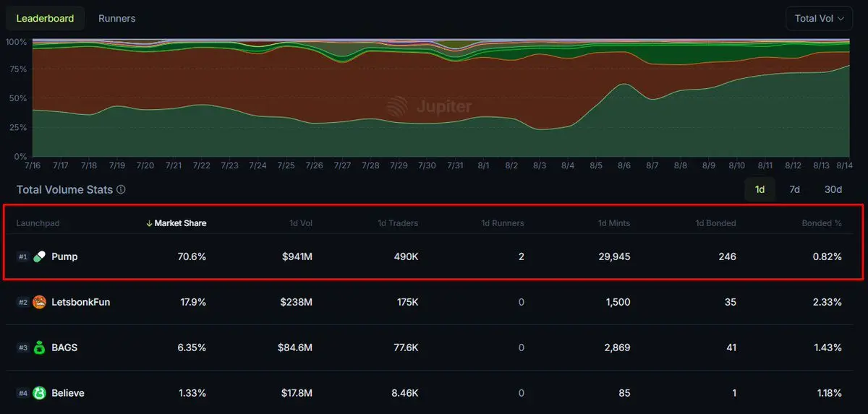Click Pump's 70.6% market share
The width and height of the screenshot is (868, 414).
pos(192,256)
